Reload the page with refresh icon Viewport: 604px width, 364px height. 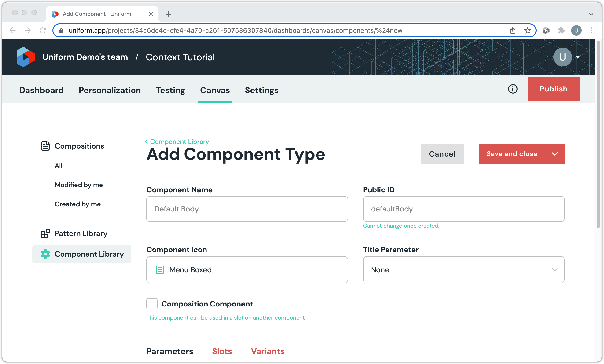43,30
